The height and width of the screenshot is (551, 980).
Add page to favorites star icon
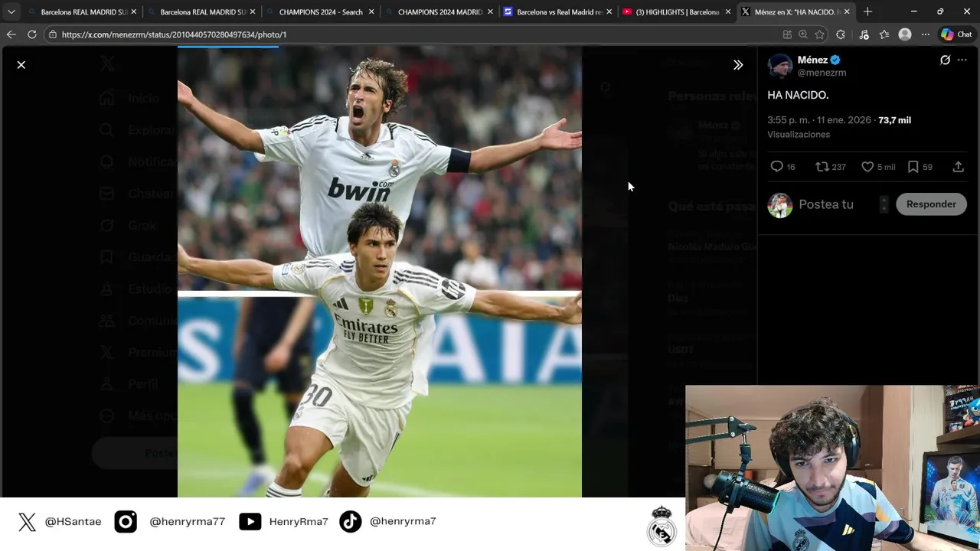click(x=820, y=34)
